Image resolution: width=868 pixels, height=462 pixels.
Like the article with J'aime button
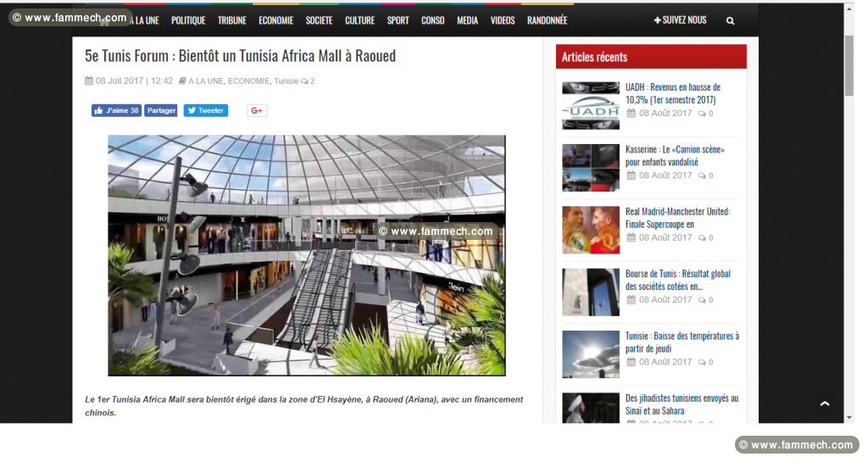coord(116,111)
